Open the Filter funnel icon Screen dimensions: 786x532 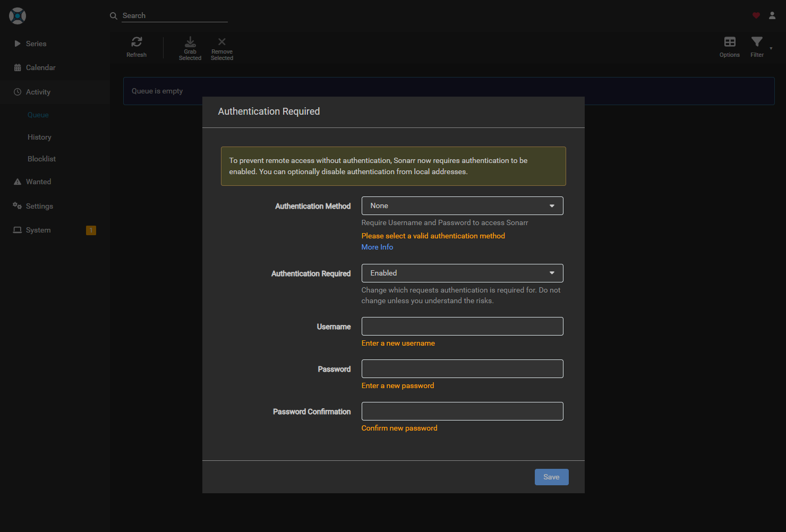[757, 42]
